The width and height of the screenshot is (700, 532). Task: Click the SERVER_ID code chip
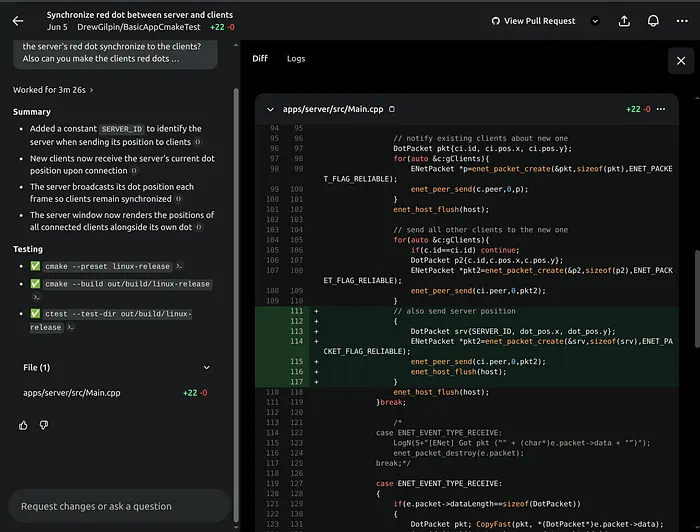click(x=121, y=129)
